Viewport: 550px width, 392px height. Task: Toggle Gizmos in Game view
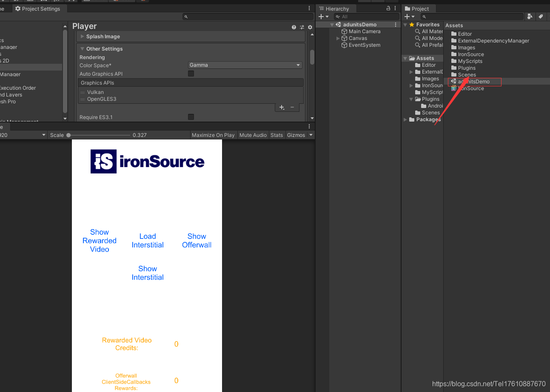point(296,135)
